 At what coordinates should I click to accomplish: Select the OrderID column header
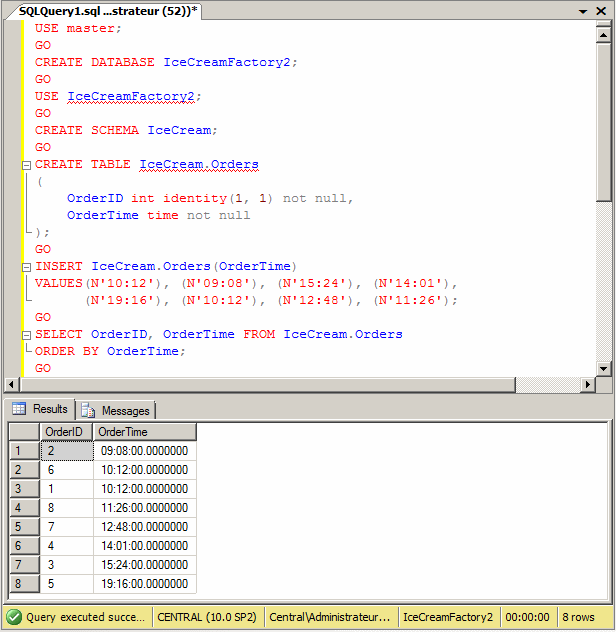coord(67,432)
